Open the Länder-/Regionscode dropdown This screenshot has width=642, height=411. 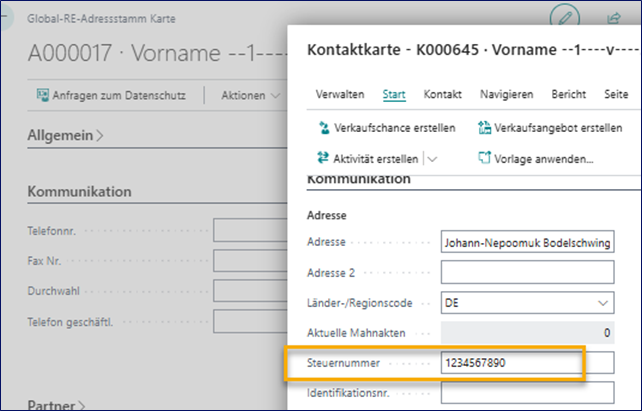coord(603,303)
